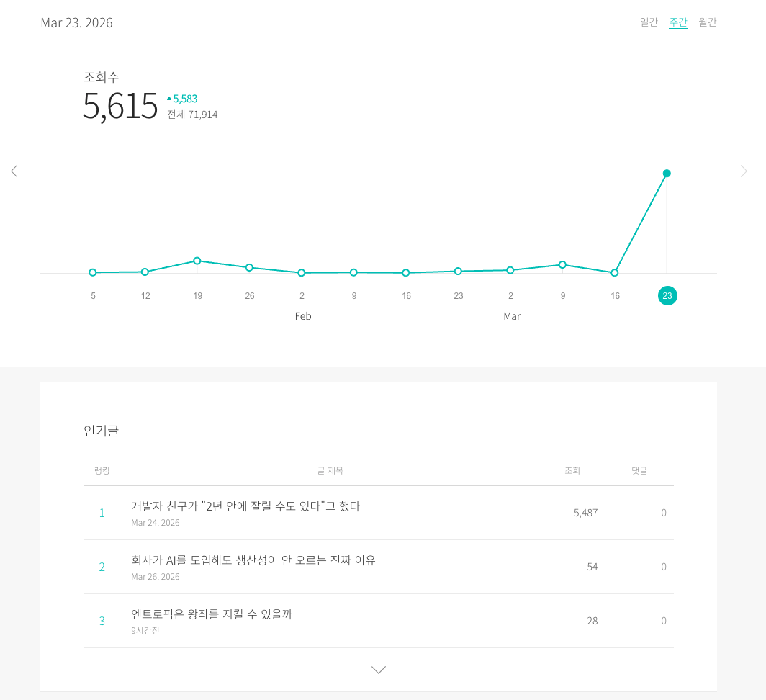Select highlighted 23 date marker on chart
This screenshot has width=766, height=700.
click(667, 296)
